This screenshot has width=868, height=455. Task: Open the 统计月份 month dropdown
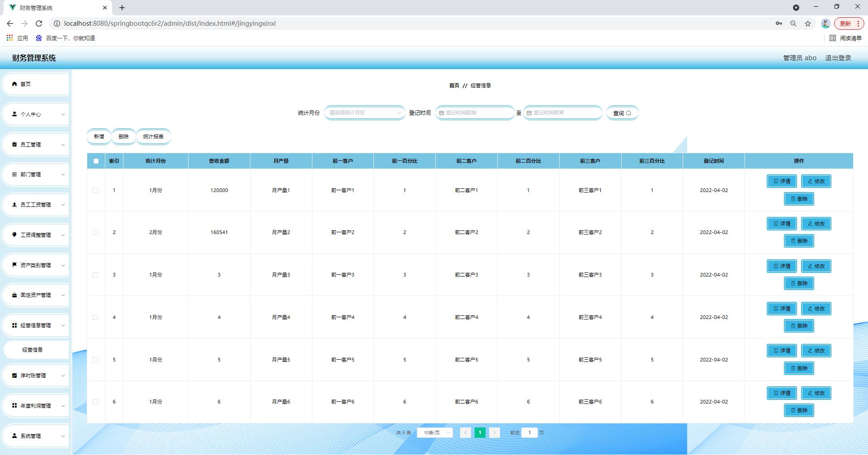pos(364,113)
